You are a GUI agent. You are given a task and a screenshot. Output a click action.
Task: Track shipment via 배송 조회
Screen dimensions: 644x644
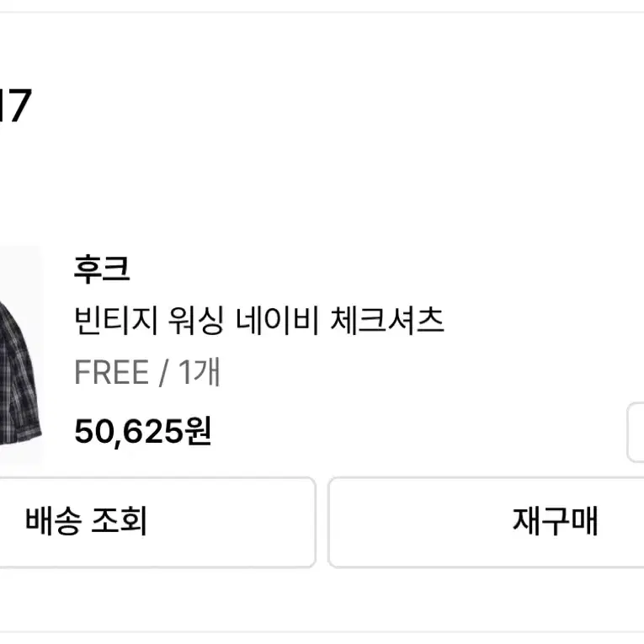click(x=157, y=523)
